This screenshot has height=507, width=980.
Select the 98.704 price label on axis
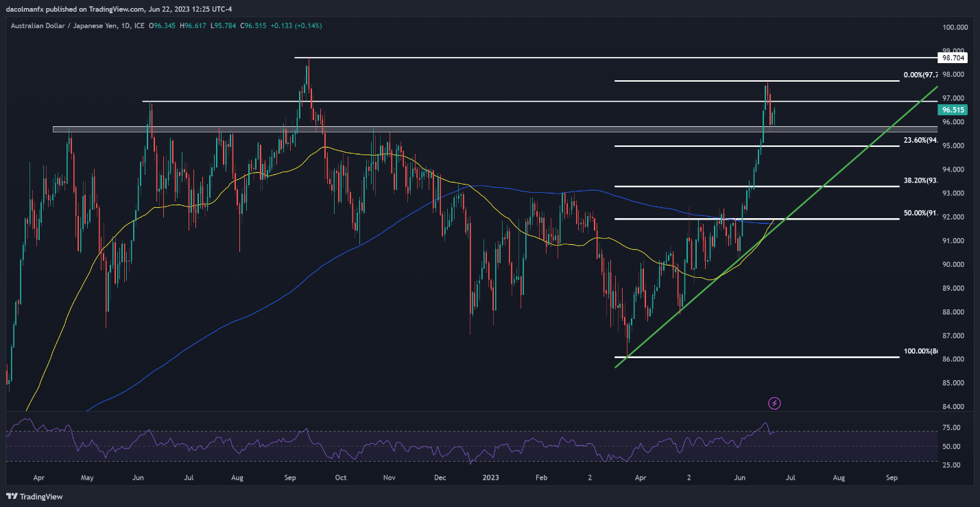(953, 58)
